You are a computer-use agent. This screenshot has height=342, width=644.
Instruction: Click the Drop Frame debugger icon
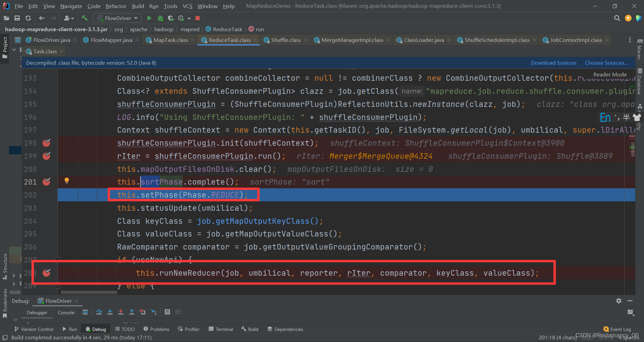click(143, 312)
